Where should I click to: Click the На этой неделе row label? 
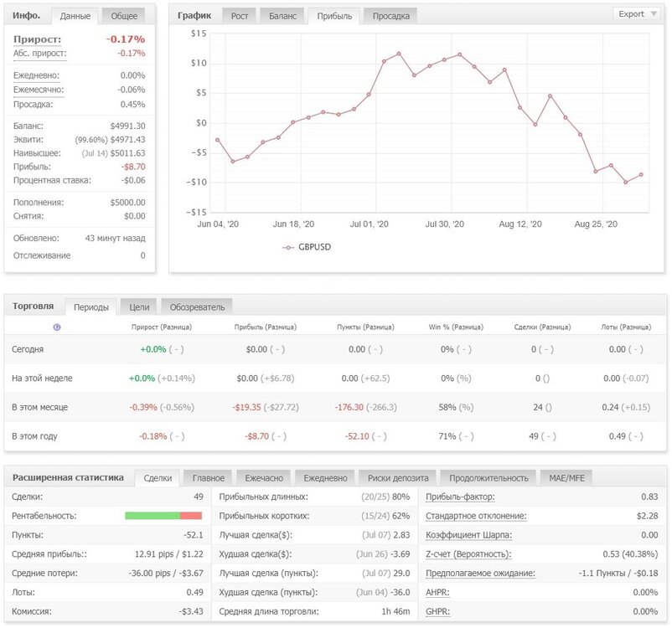(42, 378)
